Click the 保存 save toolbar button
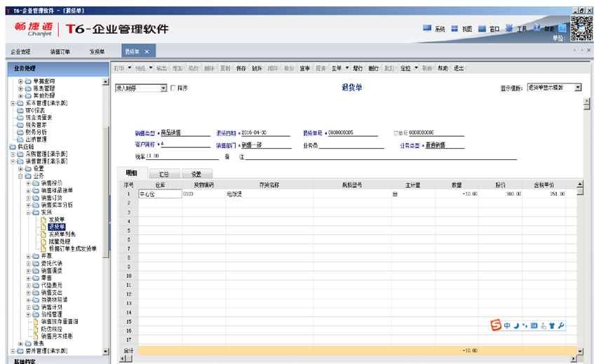Image resolution: width=596 pixels, height=364 pixels. point(241,69)
